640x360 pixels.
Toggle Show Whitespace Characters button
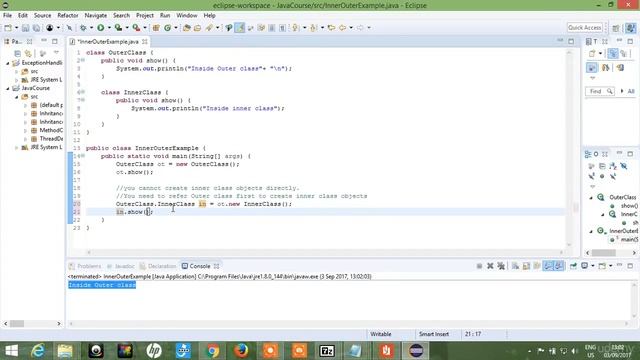point(282,28)
